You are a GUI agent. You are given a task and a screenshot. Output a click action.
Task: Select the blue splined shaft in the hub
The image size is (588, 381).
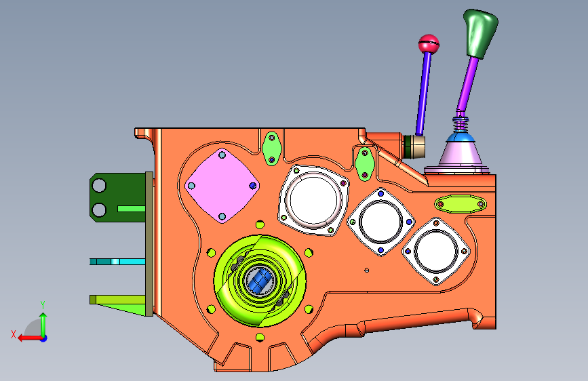point(260,281)
